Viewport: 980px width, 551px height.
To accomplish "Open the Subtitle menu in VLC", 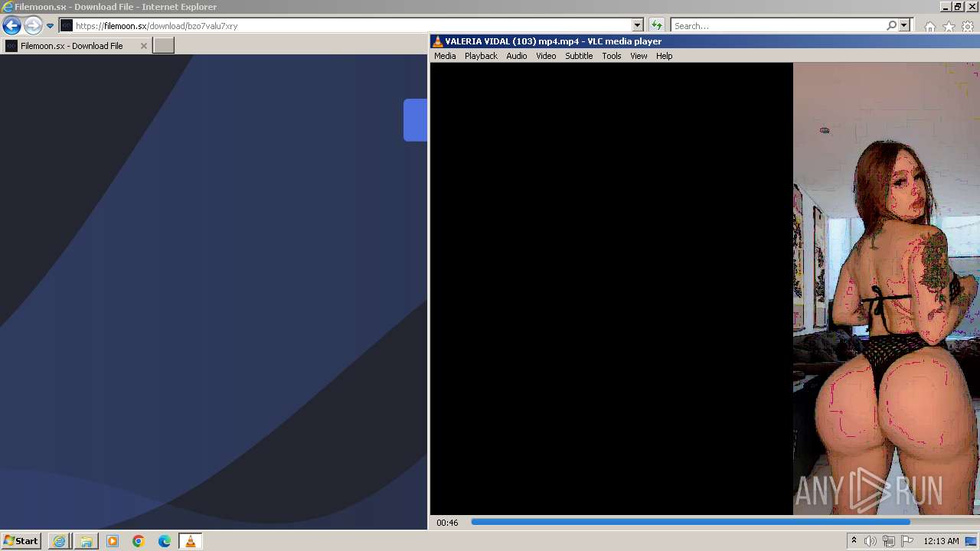I will [579, 56].
